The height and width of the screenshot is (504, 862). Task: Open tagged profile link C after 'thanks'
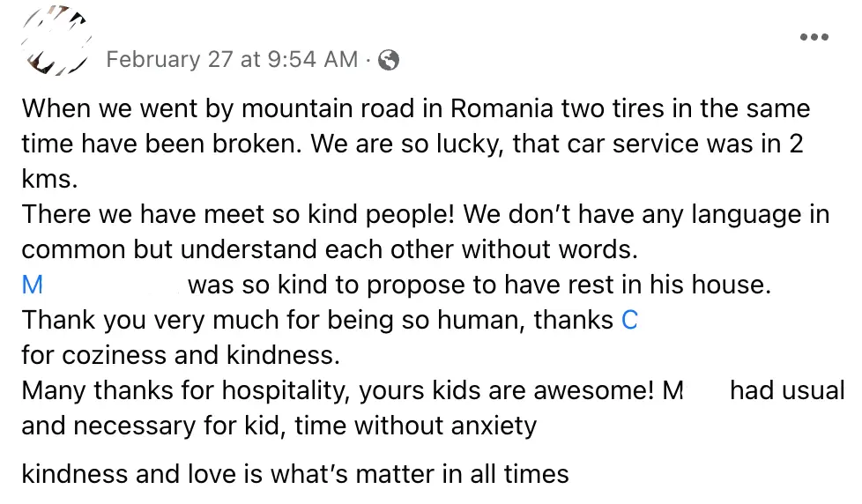[x=629, y=320]
